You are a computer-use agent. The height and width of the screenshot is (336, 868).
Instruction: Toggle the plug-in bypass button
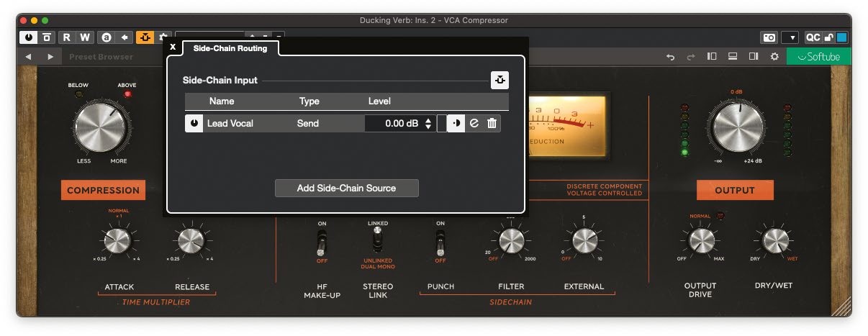pyautogui.click(x=47, y=37)
